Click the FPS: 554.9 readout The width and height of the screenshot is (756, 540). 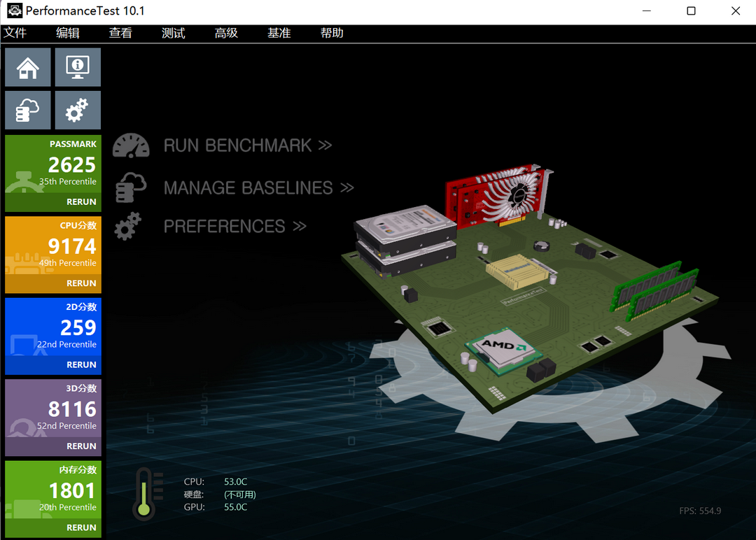click(700, 511)
